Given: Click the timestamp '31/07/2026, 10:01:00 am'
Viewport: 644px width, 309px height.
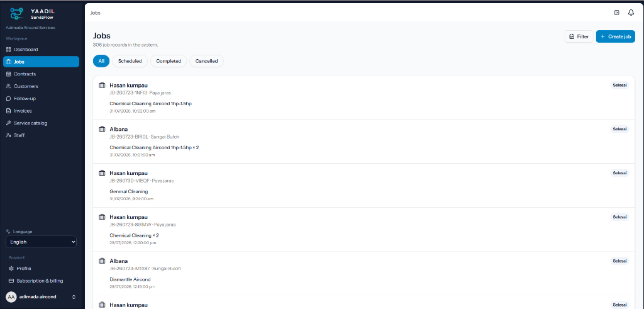Looking at the screenshot, I should click(x=132, y=155).
